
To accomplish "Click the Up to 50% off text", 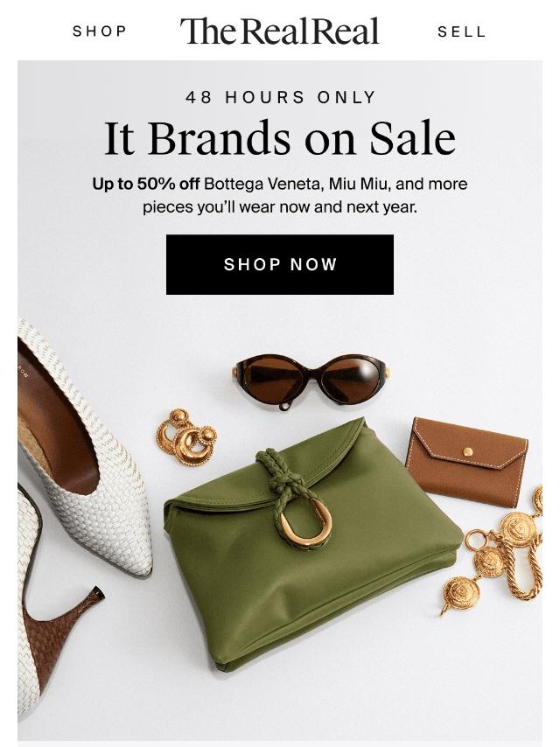I will click(x=146, y=184).
